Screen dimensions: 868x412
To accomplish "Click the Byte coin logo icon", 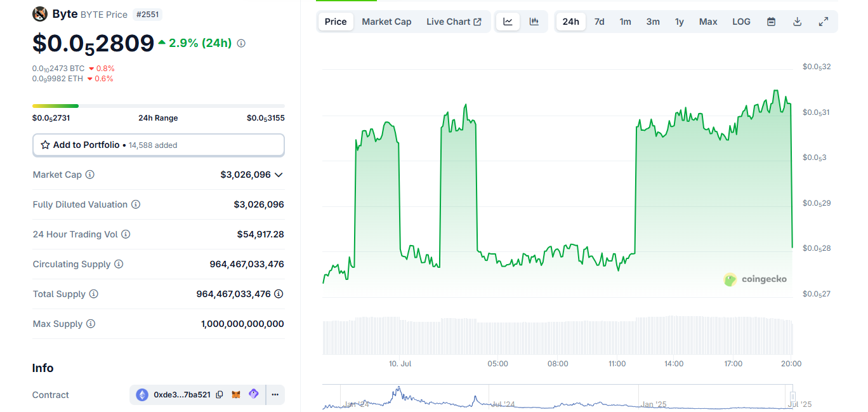I will click(x=40, y=14).
